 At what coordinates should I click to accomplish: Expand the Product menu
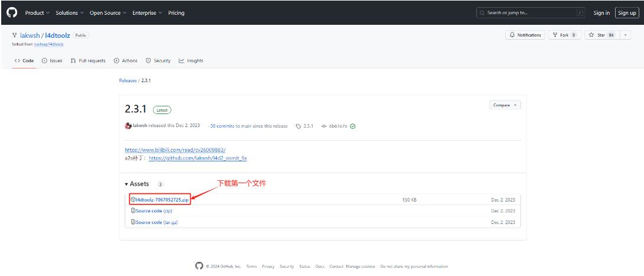pos(37,13)
